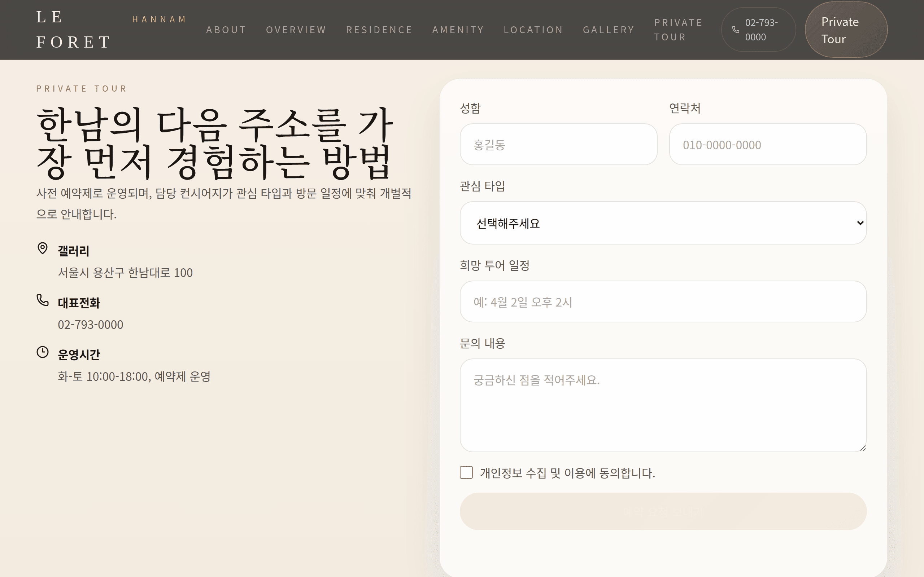The height and width of the screenshot is (577, 924).
Task: Open the ABOUT navigation item
Action: pos(226,29)
